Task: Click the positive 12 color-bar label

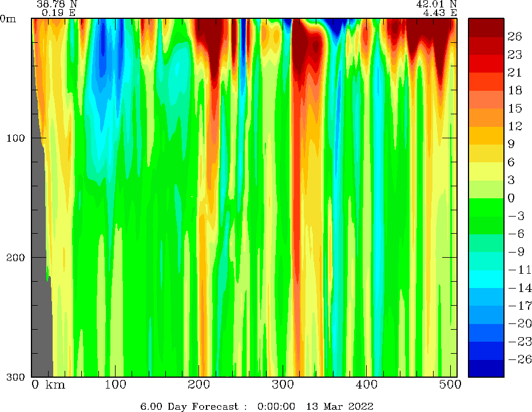Action: point(515,126)
